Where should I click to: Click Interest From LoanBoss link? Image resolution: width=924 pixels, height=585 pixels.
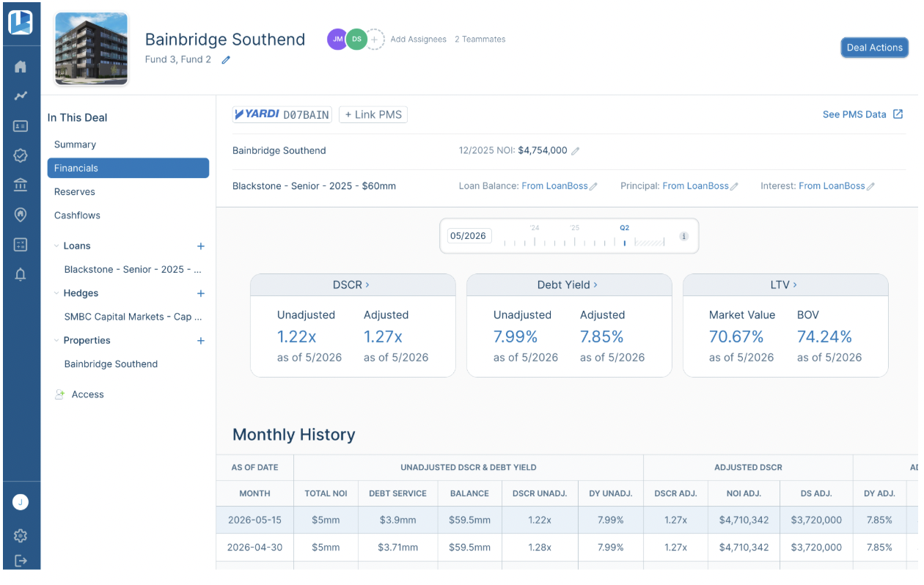tap(832, 186)
